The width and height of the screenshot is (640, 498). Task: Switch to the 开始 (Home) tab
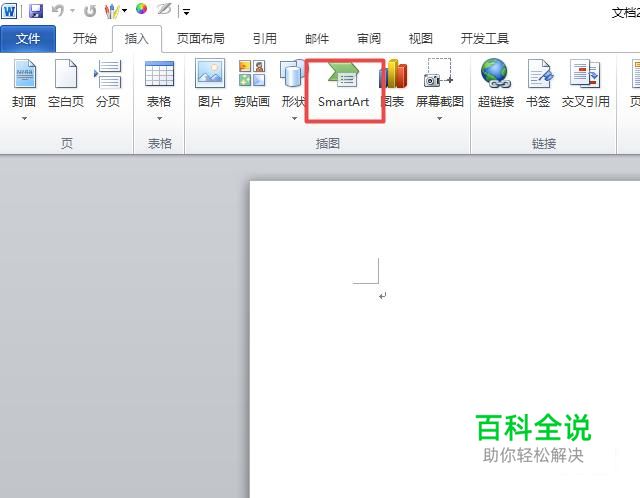[x=84, y=39]
